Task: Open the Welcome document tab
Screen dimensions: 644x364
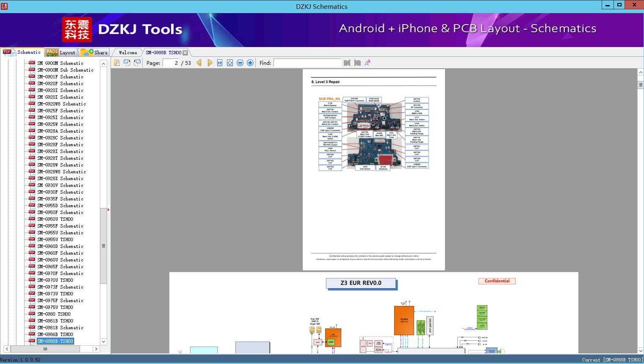Action: pos(128,53)
